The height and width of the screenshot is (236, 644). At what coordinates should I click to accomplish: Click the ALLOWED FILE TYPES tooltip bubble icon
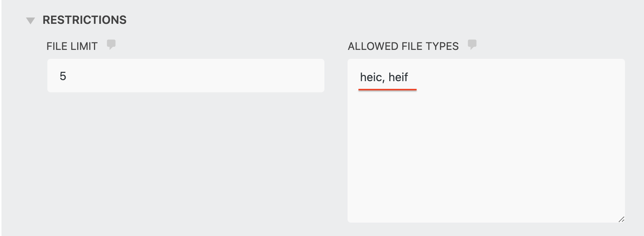[472, 45]
